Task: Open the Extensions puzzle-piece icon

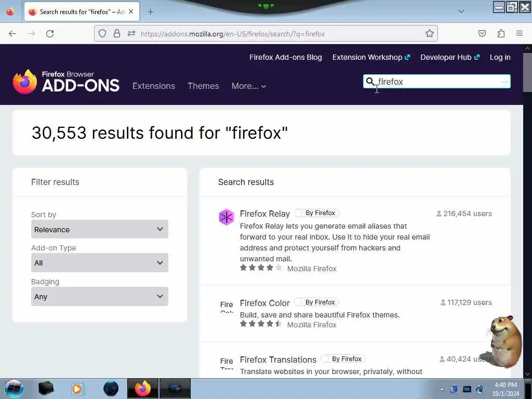Action: (x=501, y=33)
